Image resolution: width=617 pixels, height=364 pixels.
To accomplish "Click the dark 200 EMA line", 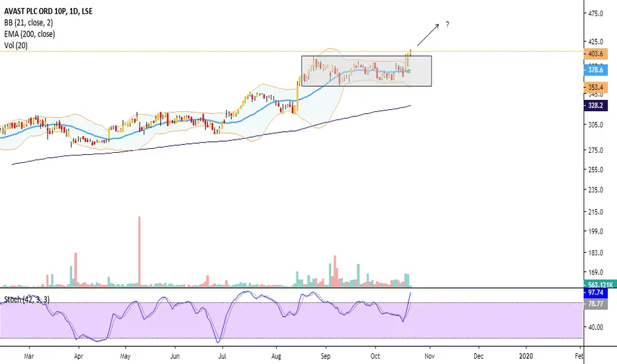I will click(213, 142).
